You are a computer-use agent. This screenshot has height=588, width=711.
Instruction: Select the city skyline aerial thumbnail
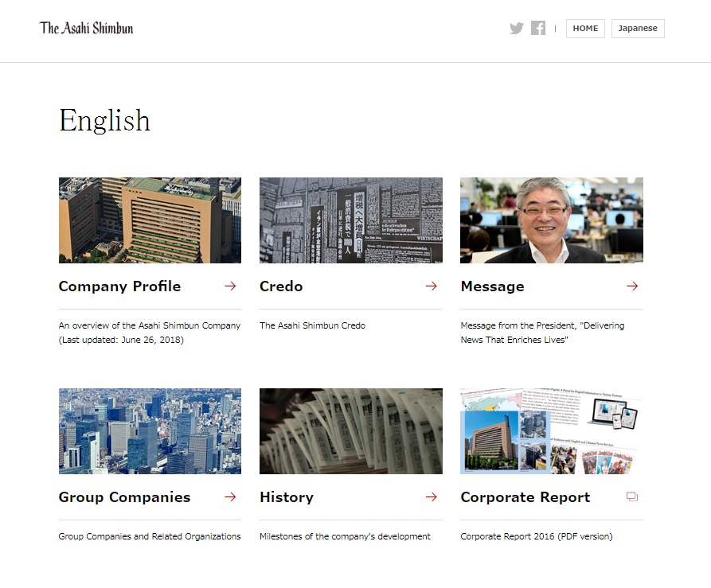point(150,431)
